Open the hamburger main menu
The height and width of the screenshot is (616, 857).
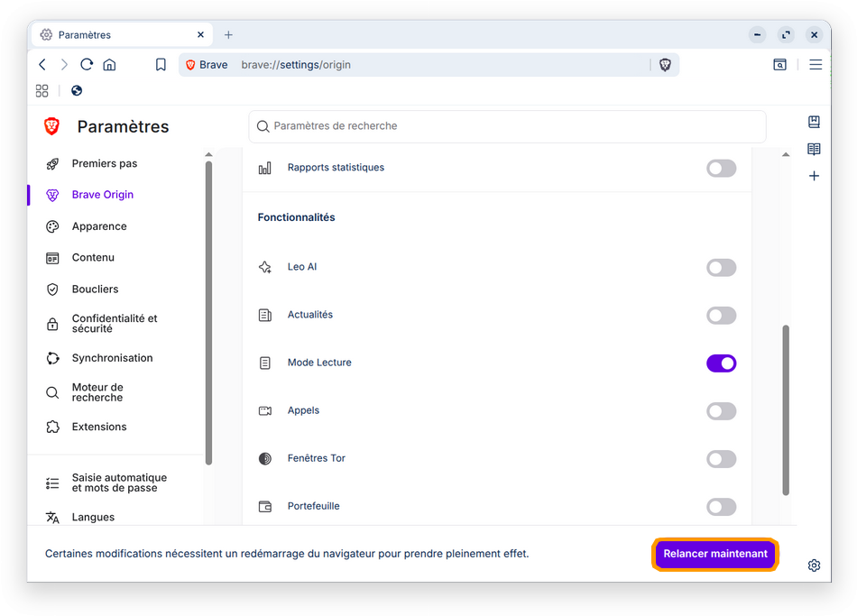coord(816,65)
